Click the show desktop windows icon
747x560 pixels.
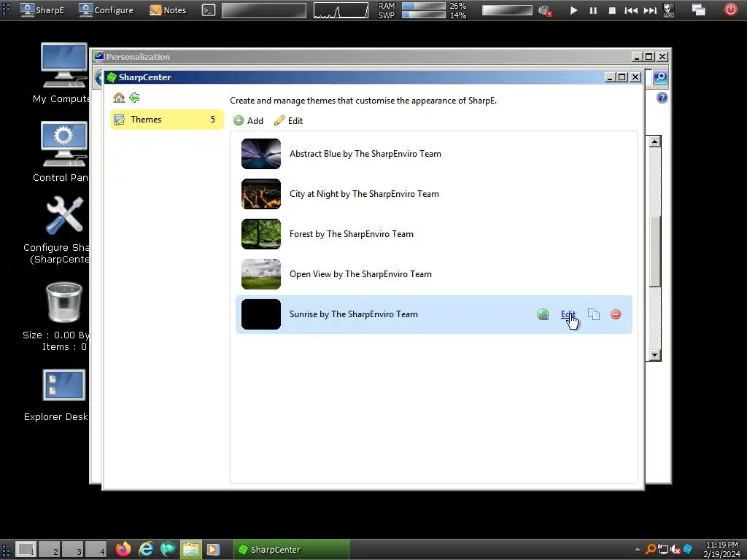(698, 9)
